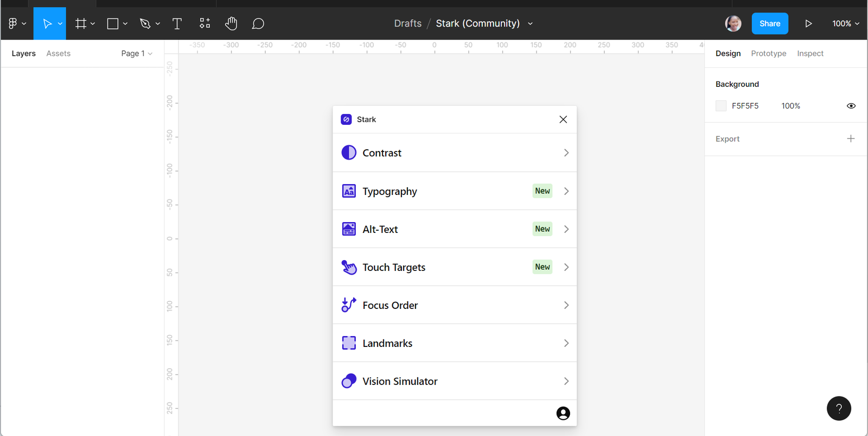Open the help question mark button
The width and height of the screenshot is (868, 436).
(839, 408)
